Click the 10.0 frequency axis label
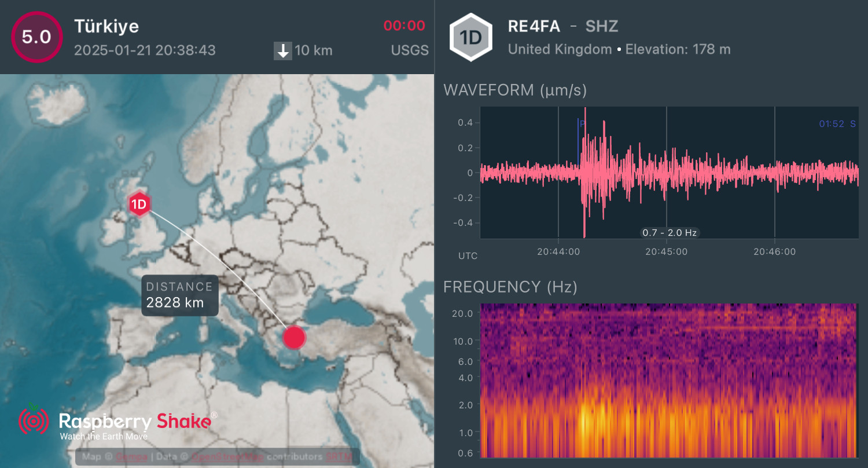 pos(462,341)
